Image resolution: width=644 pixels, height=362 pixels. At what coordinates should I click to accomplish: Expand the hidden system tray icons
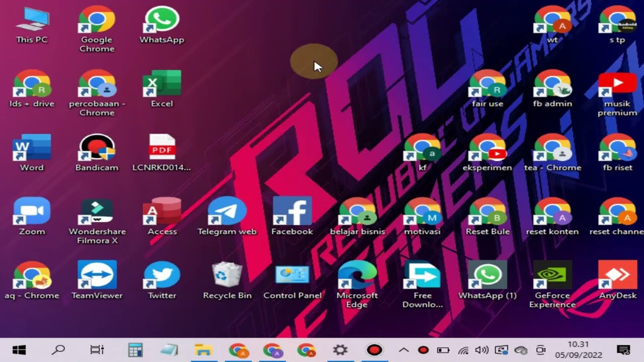coord(404,350)
